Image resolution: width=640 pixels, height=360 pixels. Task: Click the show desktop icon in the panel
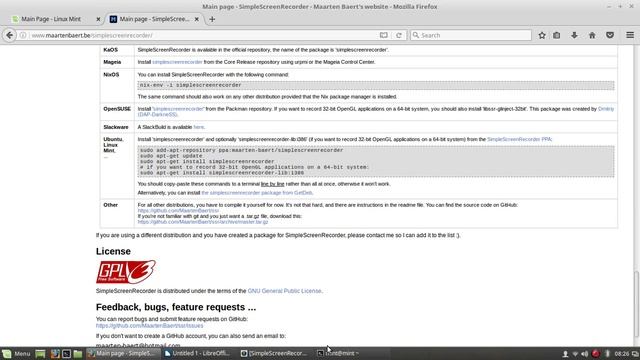coord(40,353)
